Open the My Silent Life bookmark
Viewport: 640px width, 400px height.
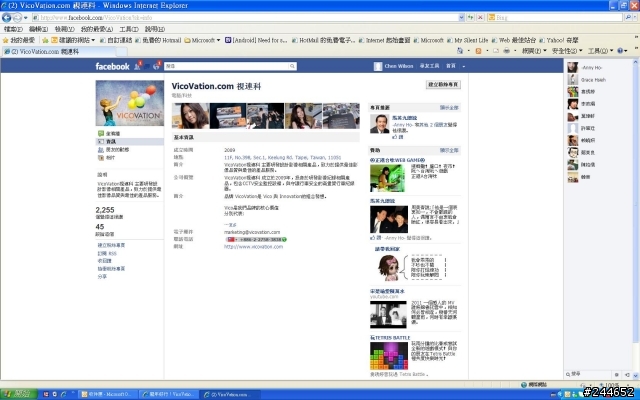click(468, 40)
